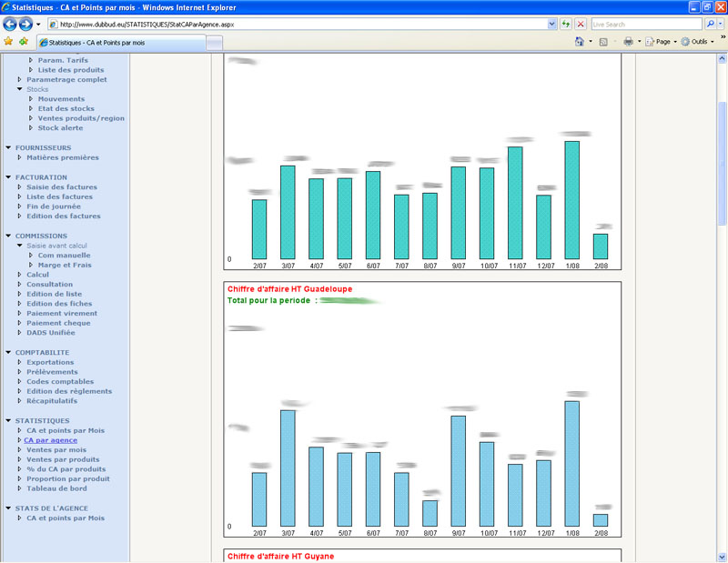Select the Statistiques browser tab

pos(123,42)
